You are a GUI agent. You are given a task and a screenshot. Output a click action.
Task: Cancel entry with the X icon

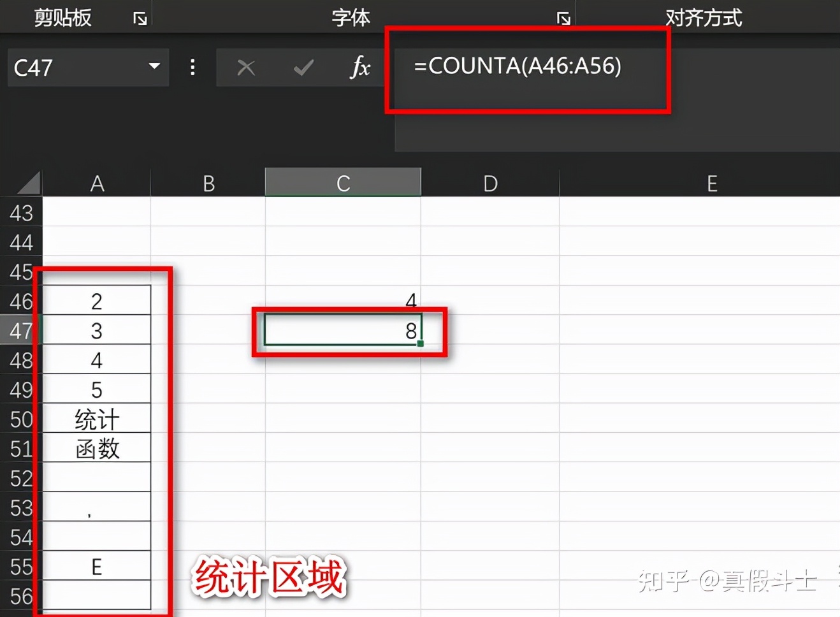[247, 68]
